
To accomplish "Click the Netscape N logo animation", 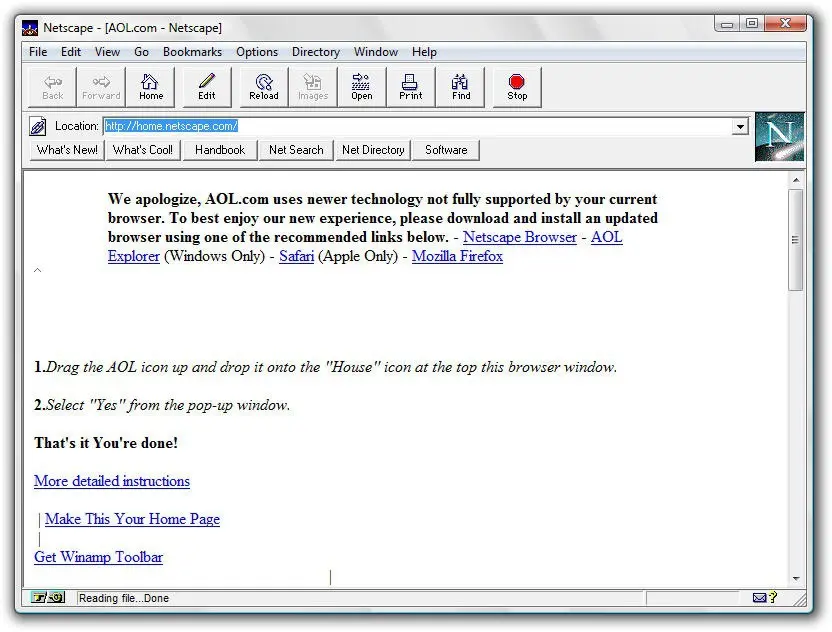I will tap(779, 136).
